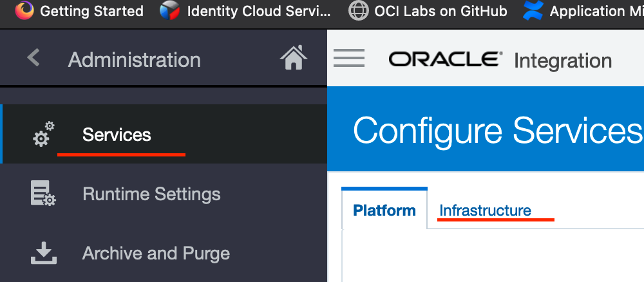Click the Integration product title text
644x282 pixels.
[x=563, y=61]
